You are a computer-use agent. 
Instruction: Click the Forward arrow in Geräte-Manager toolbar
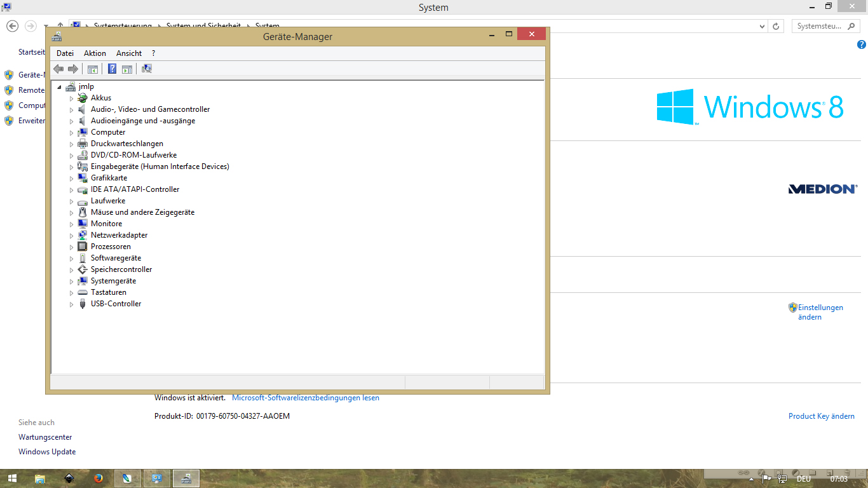pyautogui.click(x=73, y=69)
